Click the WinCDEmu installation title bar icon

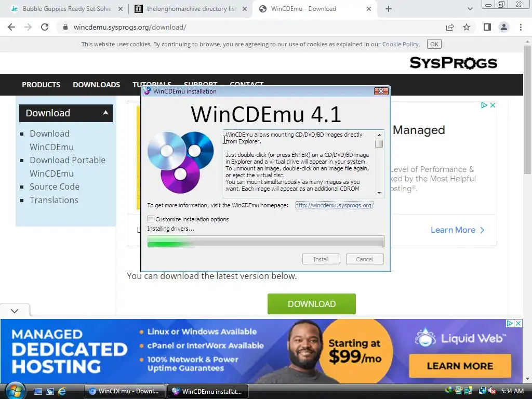tap(147, 91)
